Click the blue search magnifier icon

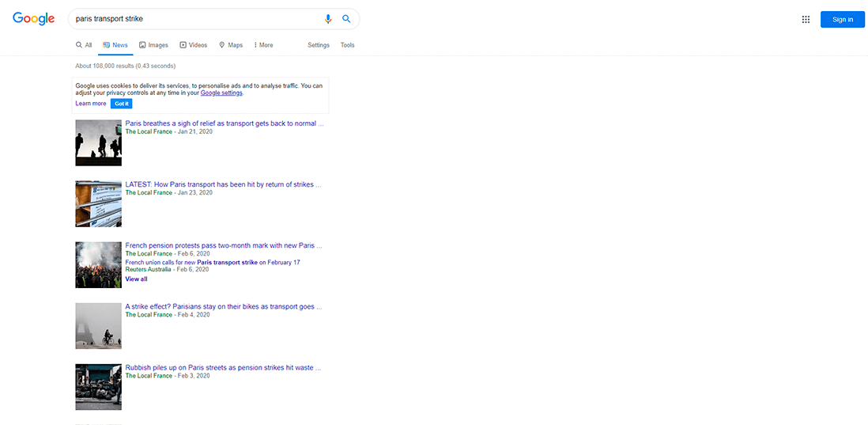click(346, 19)
